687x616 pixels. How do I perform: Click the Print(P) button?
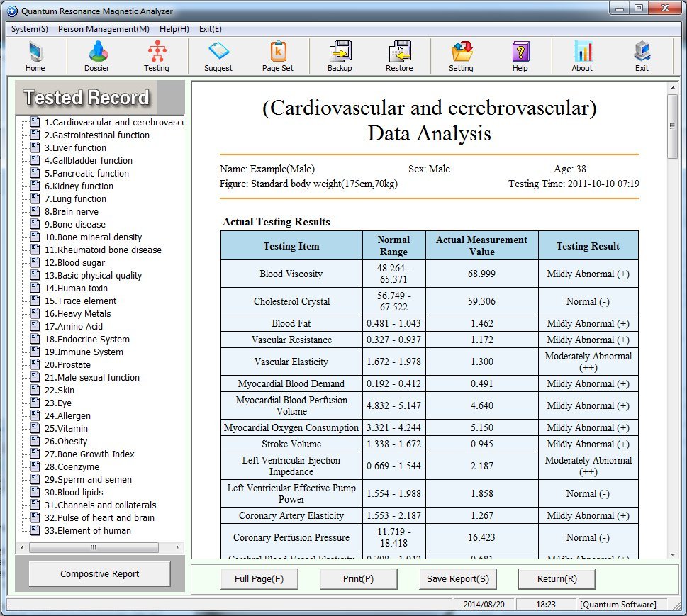(358, 579)
